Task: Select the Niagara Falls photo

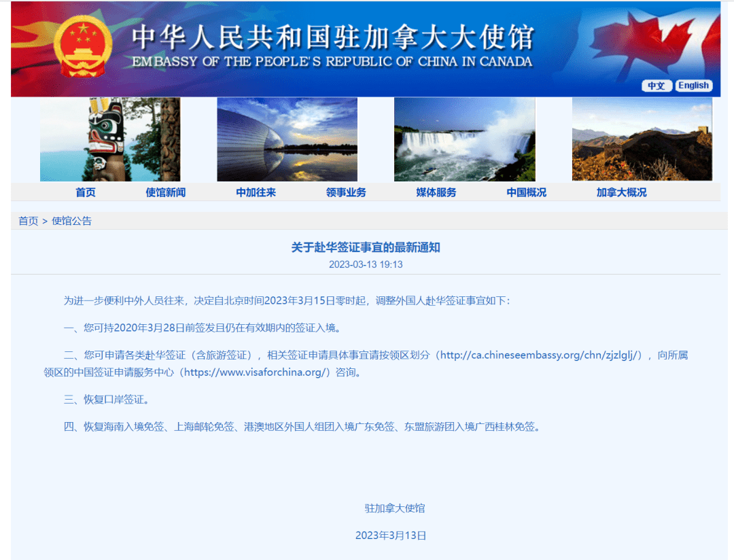Action: (x=464, y=139)
